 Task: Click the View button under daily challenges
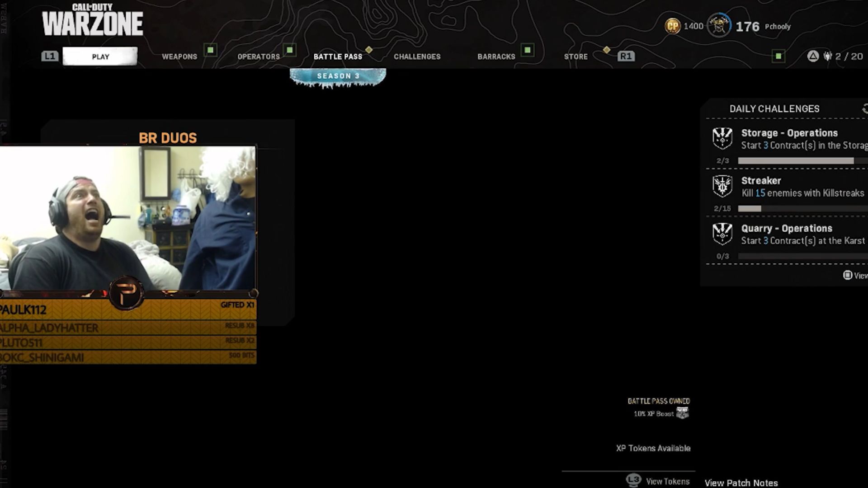tap(855, 275)
